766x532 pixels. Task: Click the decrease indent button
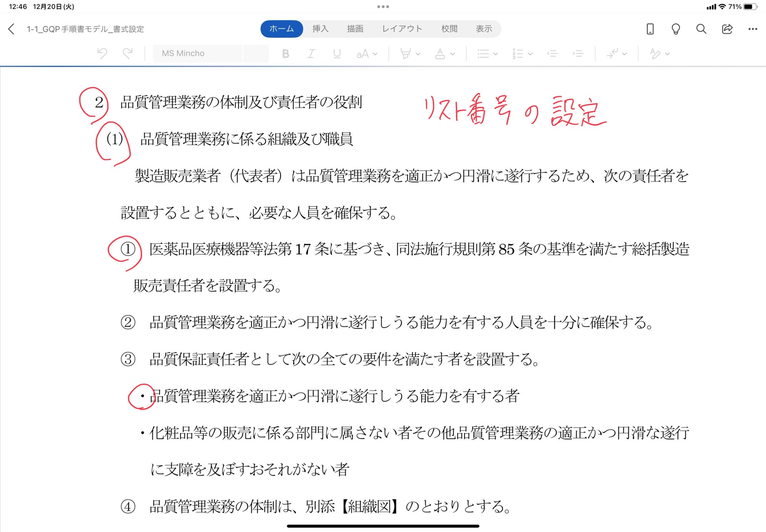(552, 54)
